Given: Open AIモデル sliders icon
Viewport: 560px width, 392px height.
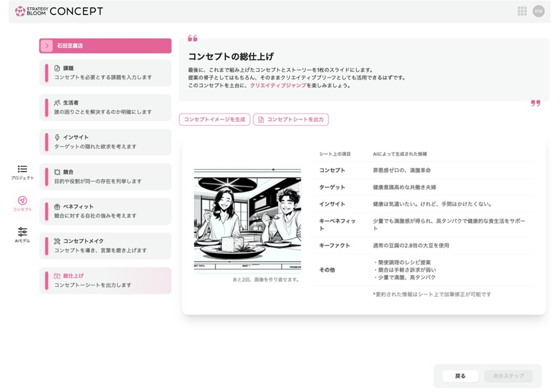Looking at the screenshot, I should 22,232.
